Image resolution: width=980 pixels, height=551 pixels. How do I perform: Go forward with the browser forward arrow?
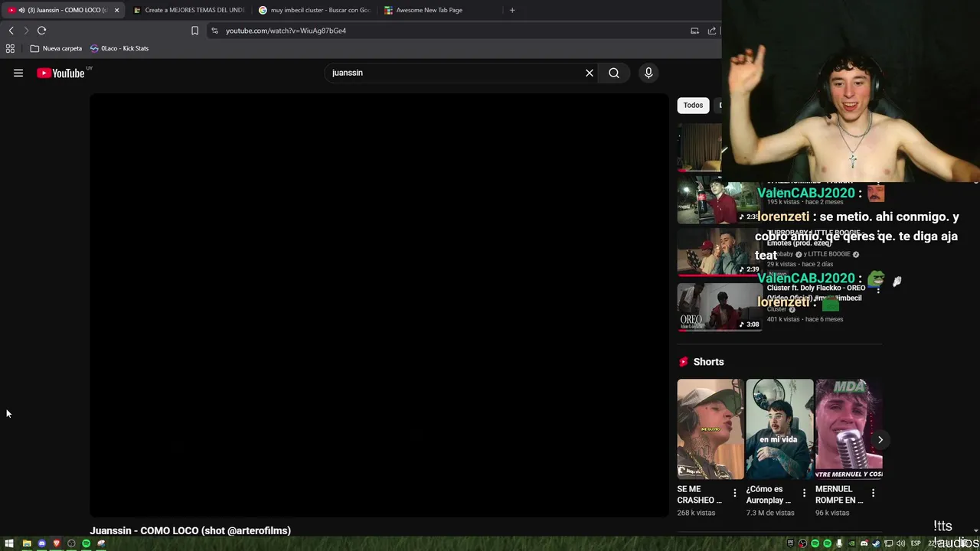coord(26,31)
